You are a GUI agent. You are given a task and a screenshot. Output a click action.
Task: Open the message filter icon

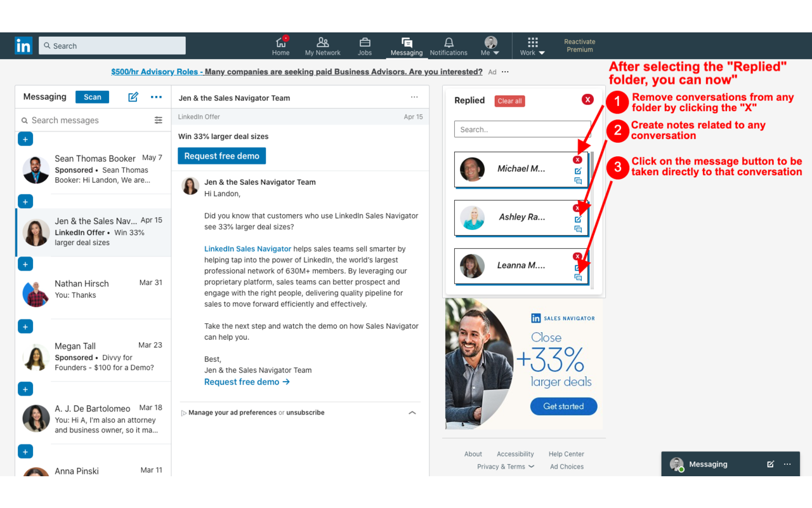click(x=159, y=120)
